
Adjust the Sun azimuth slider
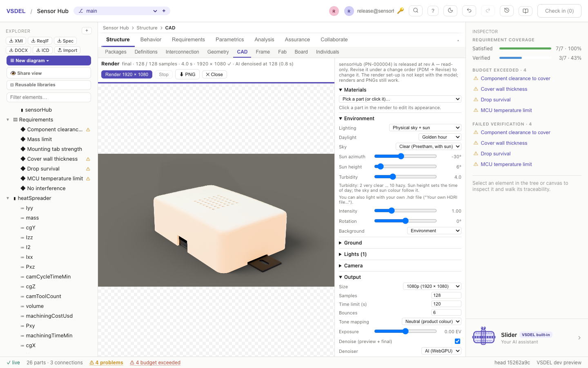pos(405,156)
